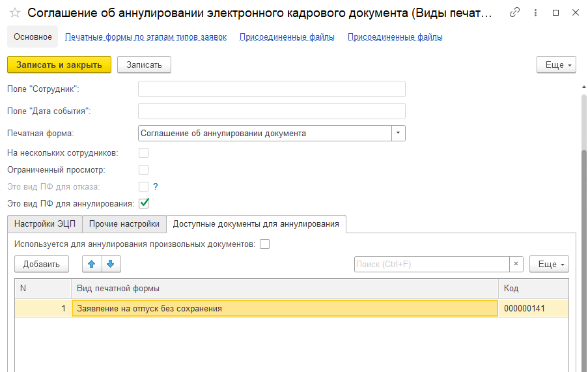Focus the Поле "Сотрудник" input
Screen dimensions: 588x372
(x=272, y=89)
